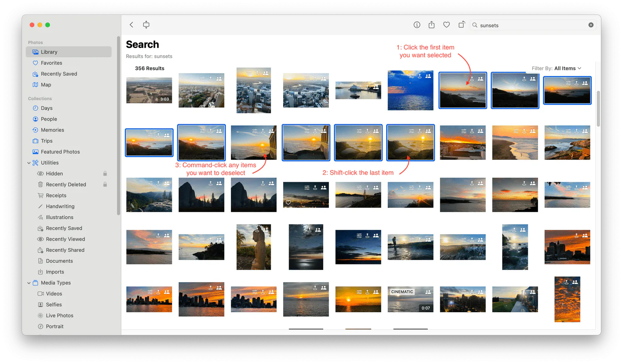
Task: Open Recently Viewed in Utilities
Action: coord(69,239)
